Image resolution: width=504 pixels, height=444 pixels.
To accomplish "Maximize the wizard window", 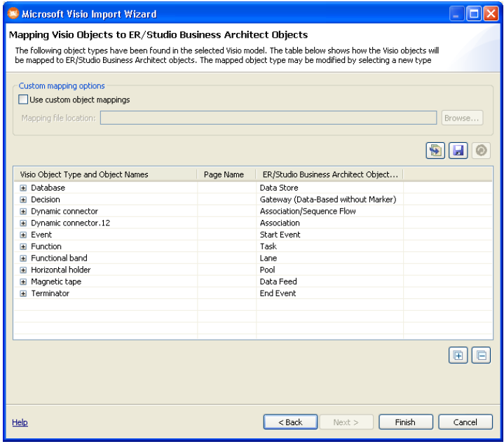I will pos(474,14).
